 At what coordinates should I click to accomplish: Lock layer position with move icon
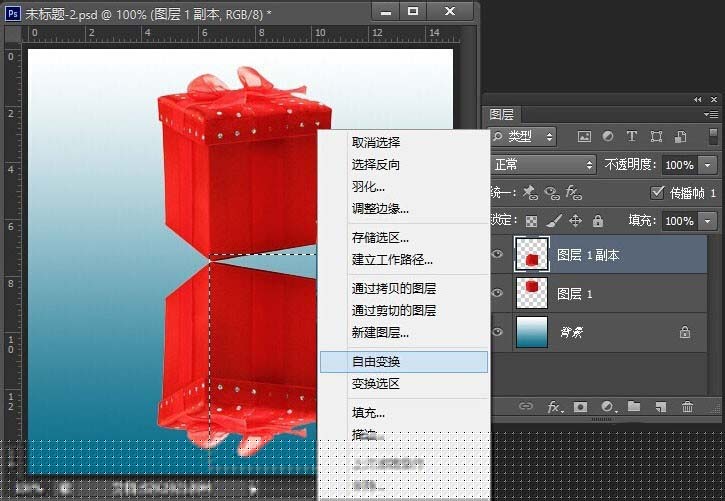tap(575, 221)
